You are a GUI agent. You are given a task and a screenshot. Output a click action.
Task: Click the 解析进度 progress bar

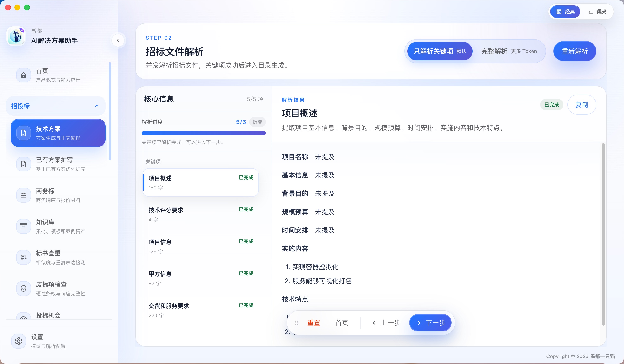tap(203, 133)
